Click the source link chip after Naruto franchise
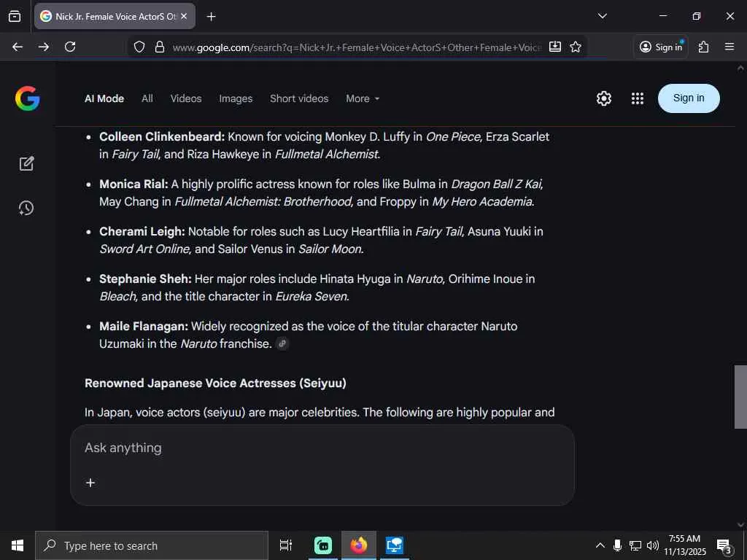747x560 pixels. (x=282, y=343)
